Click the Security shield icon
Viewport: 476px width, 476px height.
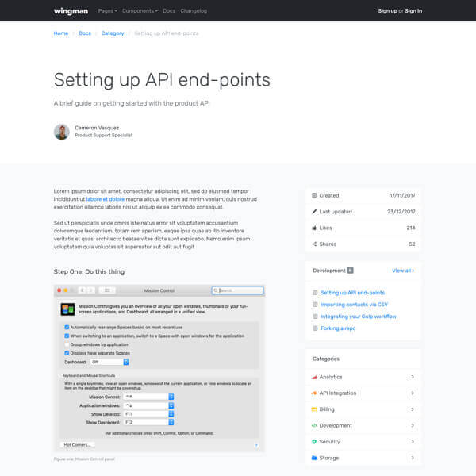pos(314,442)
